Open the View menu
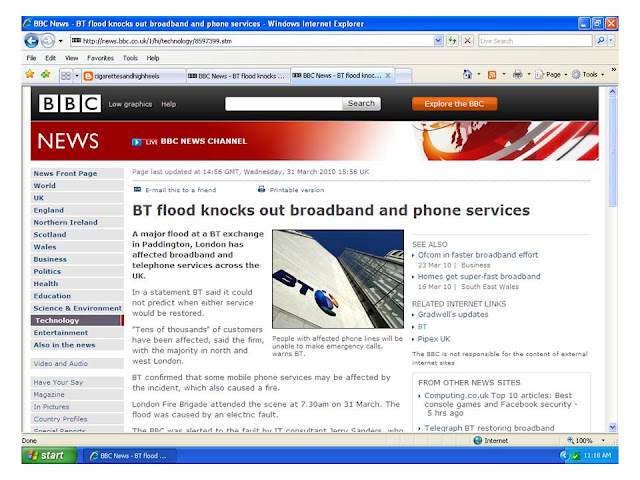This screenshot has height=480, width=640. coord(71,58)
